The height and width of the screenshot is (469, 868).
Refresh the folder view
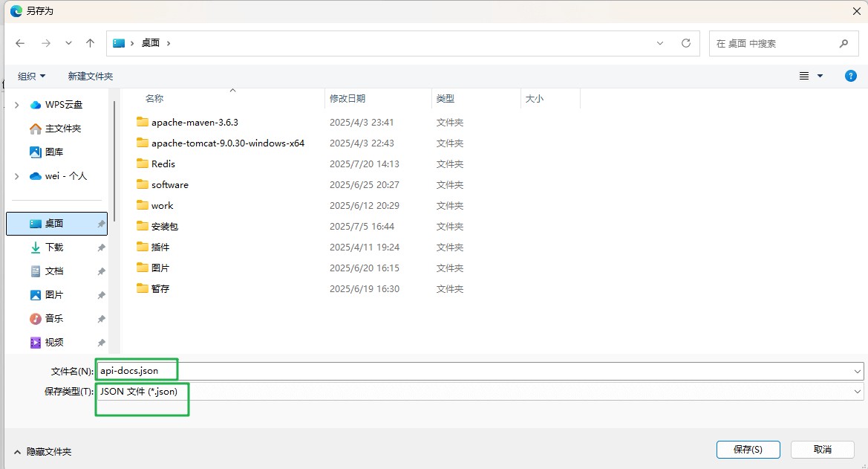click(685, 43)
